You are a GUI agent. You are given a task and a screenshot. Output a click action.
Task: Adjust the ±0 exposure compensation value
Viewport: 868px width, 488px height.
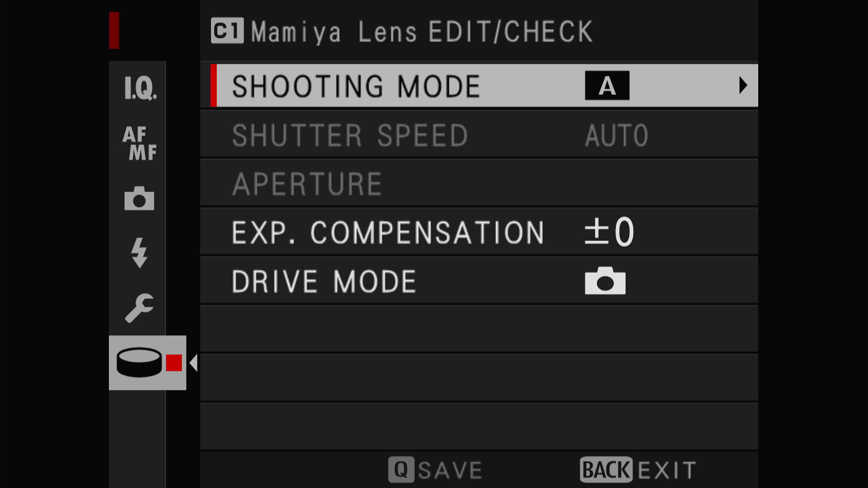point(609,232)
